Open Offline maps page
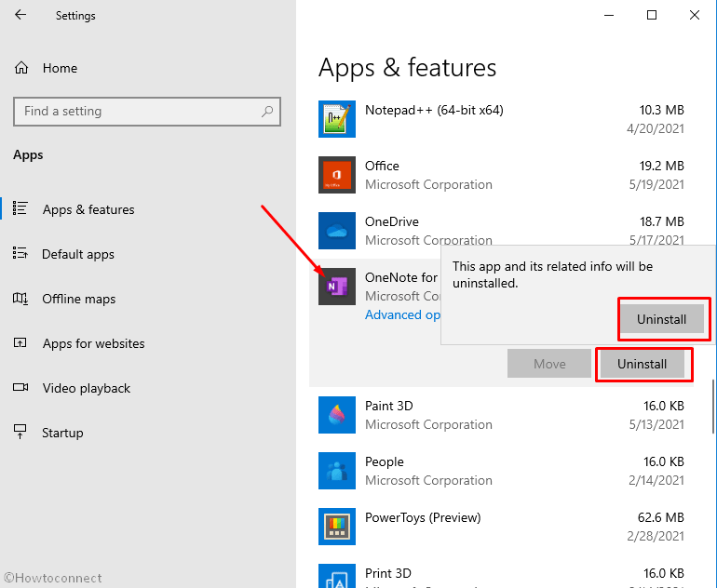Viewport: 717px width, 588px height. coord(78,299)
